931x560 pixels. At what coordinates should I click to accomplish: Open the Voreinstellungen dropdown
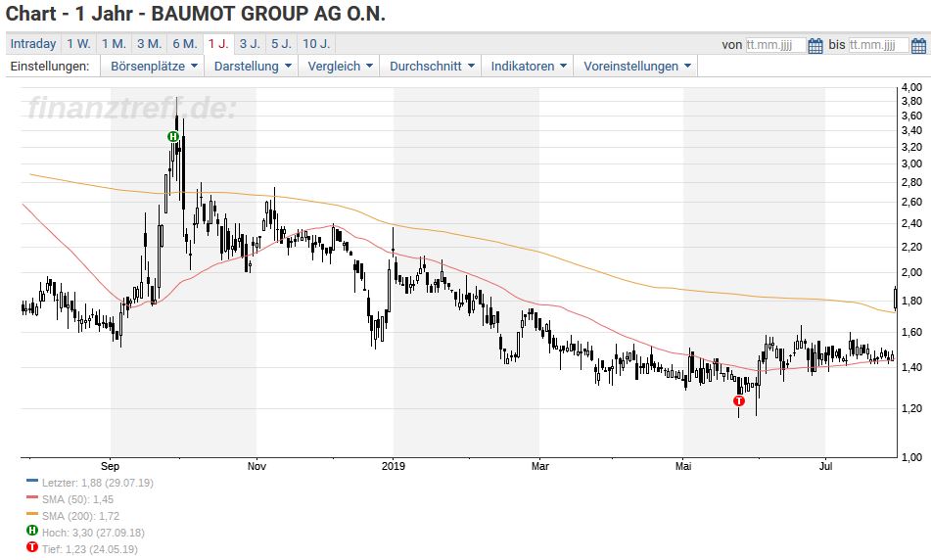click(x=636, y=66)
